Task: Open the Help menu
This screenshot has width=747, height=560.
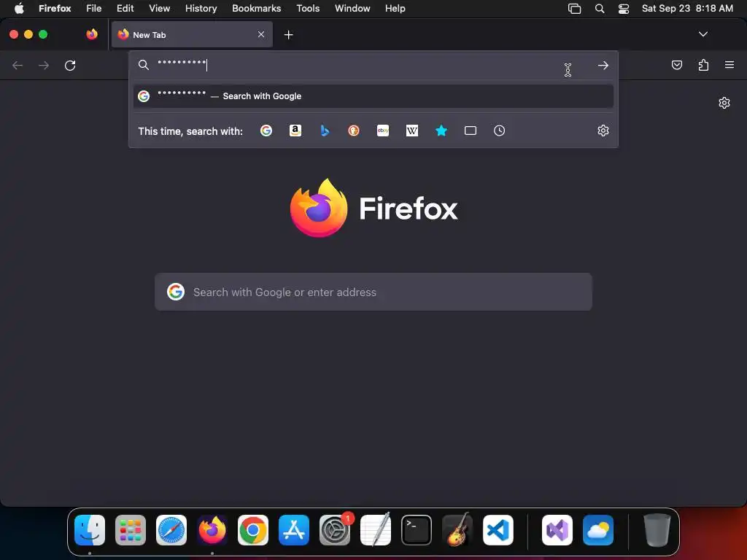Action: pos(395,8)
